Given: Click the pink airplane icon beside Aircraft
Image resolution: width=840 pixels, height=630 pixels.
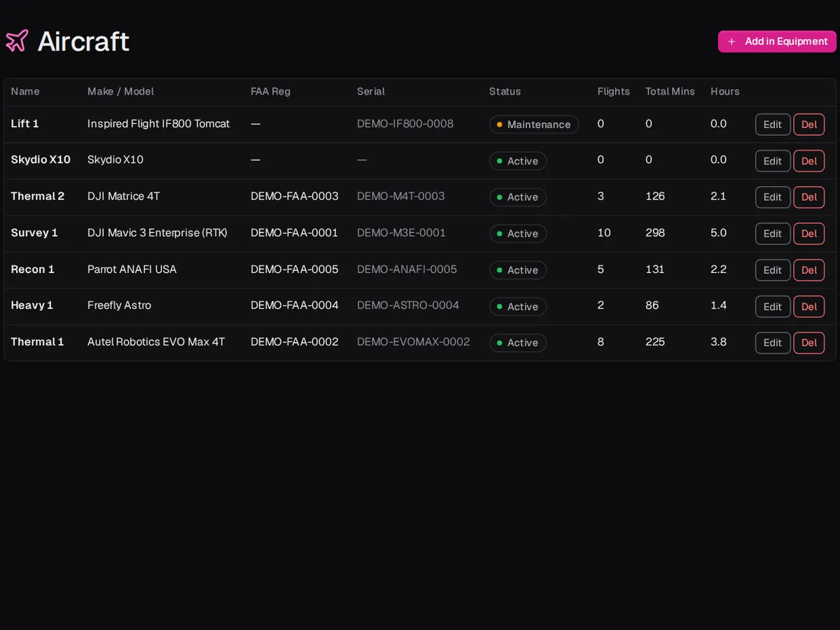Looking at the screenshot, I should [17, 41].
